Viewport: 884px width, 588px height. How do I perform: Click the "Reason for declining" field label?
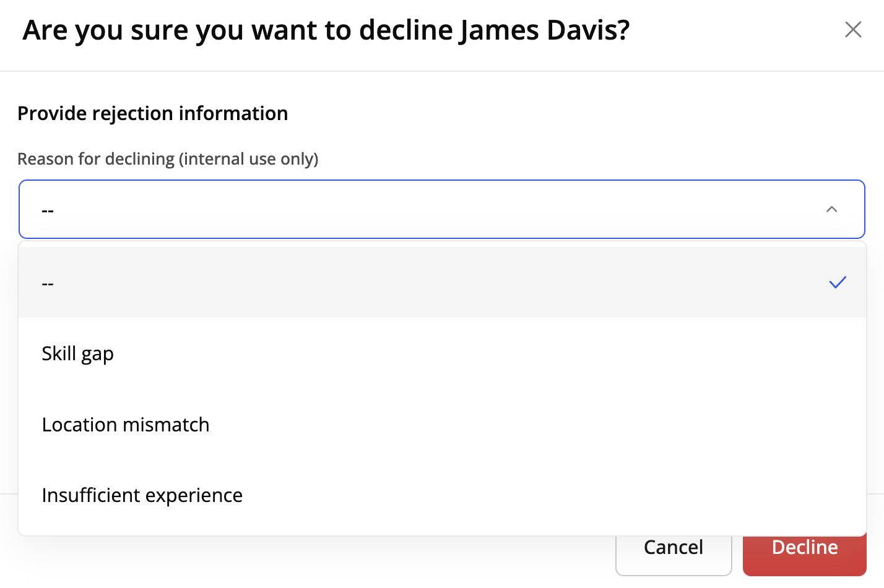tap(96, 159)
